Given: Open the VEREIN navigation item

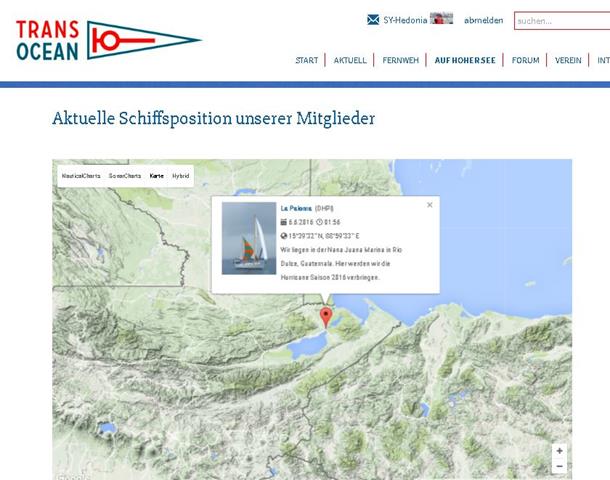Looking at the screenshot, I should (568, 61).
